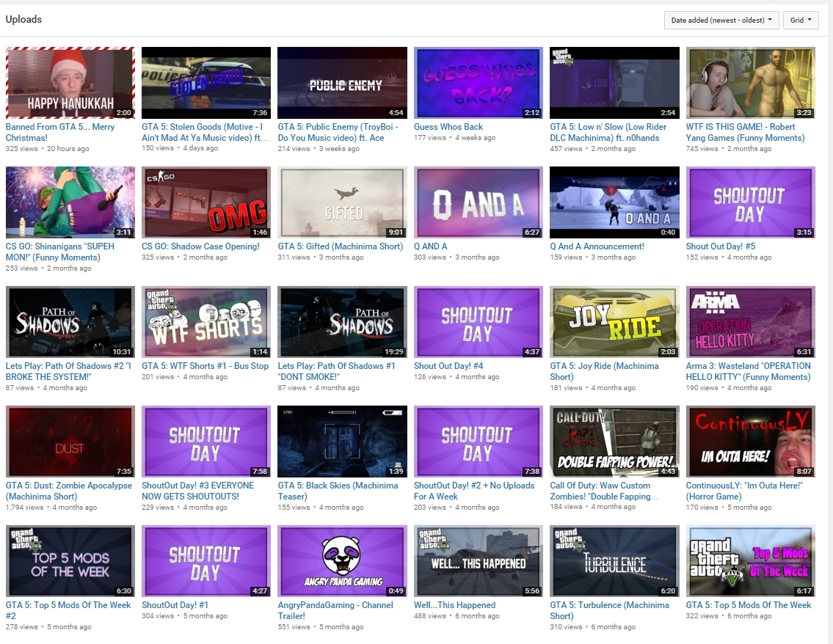Open the 'Date added (newest - oldest)' sort dropdown
This screenshot has width=833, height=644.
[x=721, y=21]
